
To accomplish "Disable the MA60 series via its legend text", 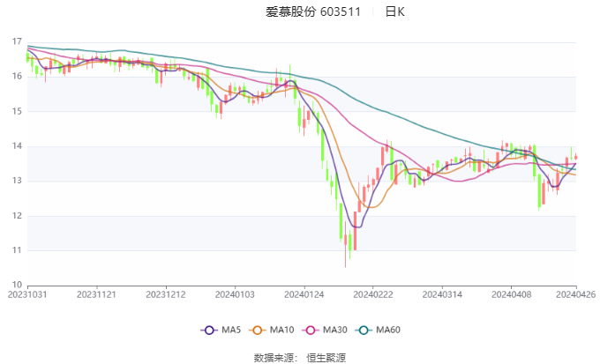I will 388,330.
